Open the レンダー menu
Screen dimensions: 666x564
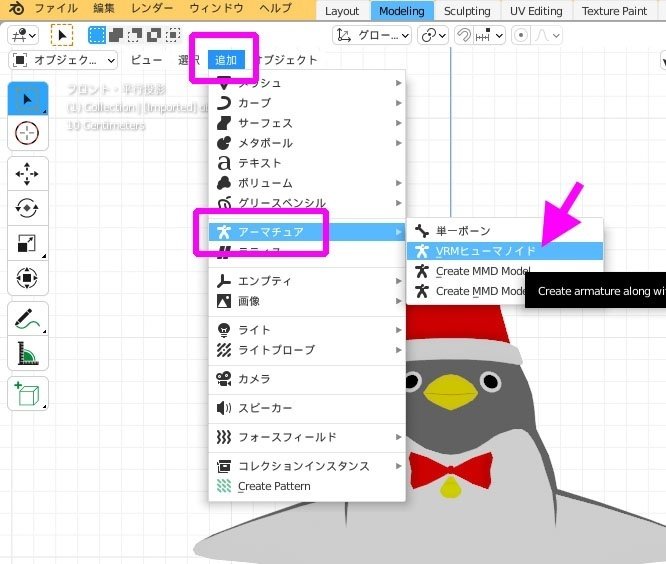152,8
